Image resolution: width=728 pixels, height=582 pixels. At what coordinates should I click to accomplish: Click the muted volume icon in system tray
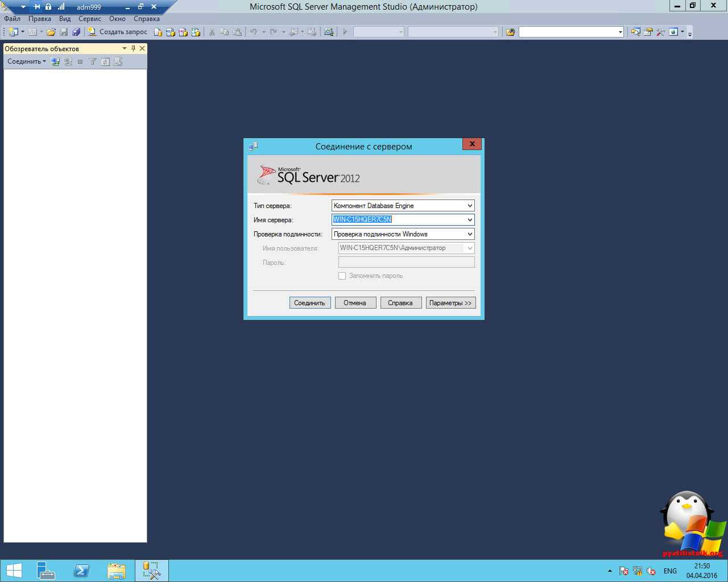click(652, 571)
